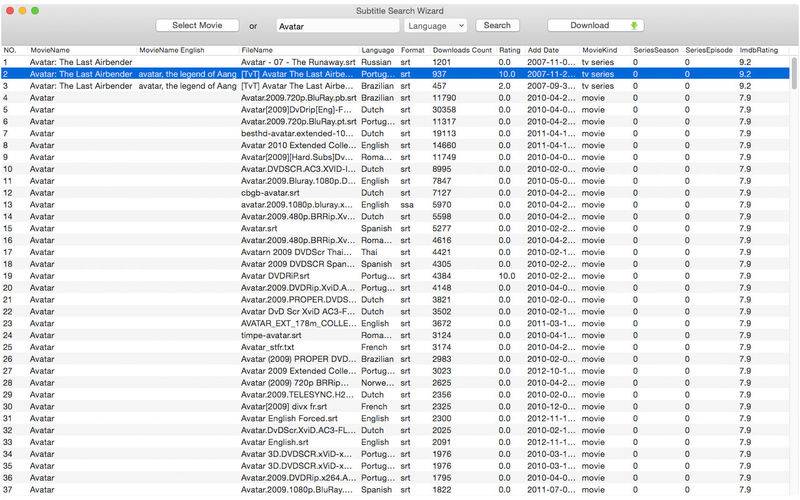Sort by the FileName column header
Screen dimensions: 800x500
[x=257, y=50]
